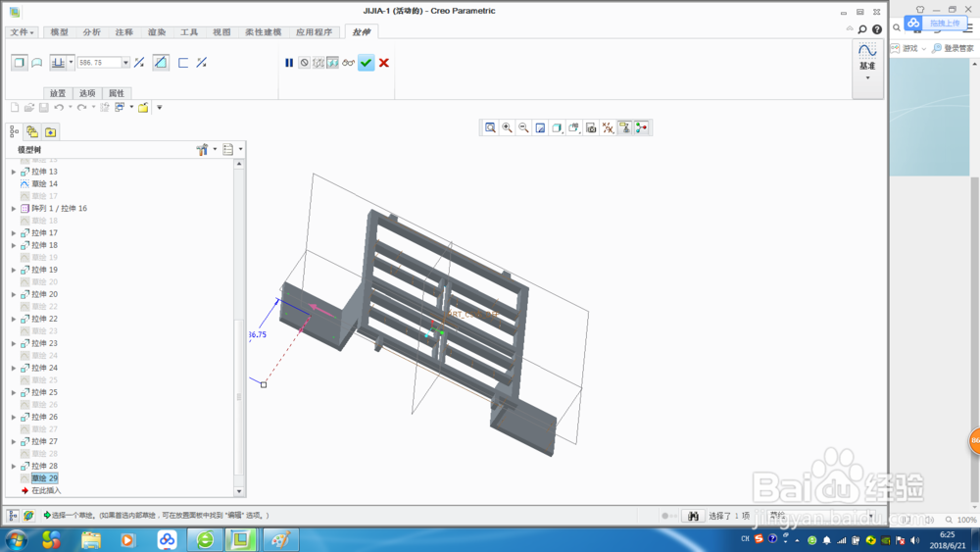Expand the 阵列 1 / 拉伸 16 node
Image resolution: width=980 pixels, height=552 pixels.
14,208
